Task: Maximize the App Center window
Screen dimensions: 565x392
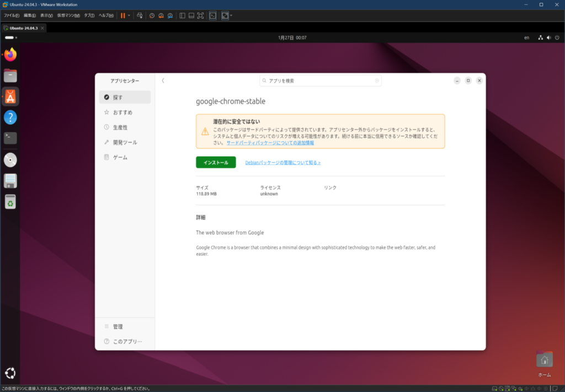Action: click(468, 80)
